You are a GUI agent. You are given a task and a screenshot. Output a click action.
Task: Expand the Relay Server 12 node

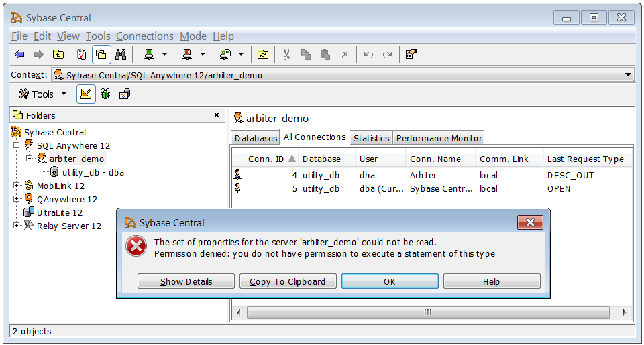click(16, 225)
